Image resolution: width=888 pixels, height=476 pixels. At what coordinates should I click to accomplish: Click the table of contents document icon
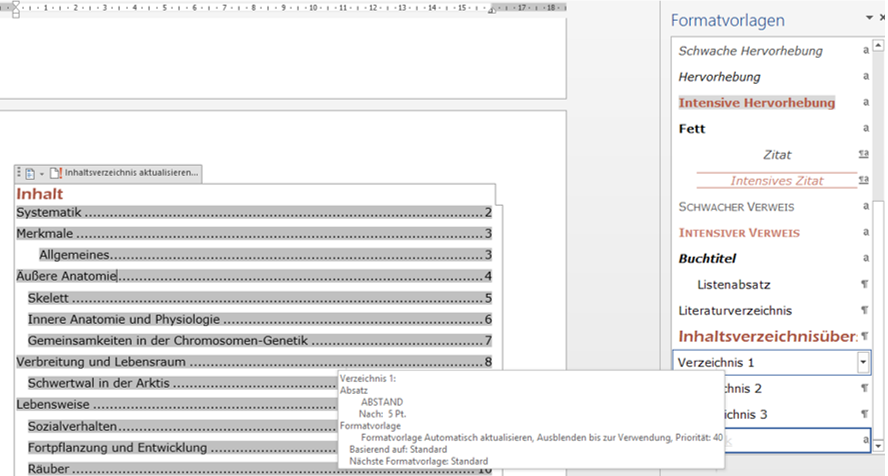coord(30,173)
